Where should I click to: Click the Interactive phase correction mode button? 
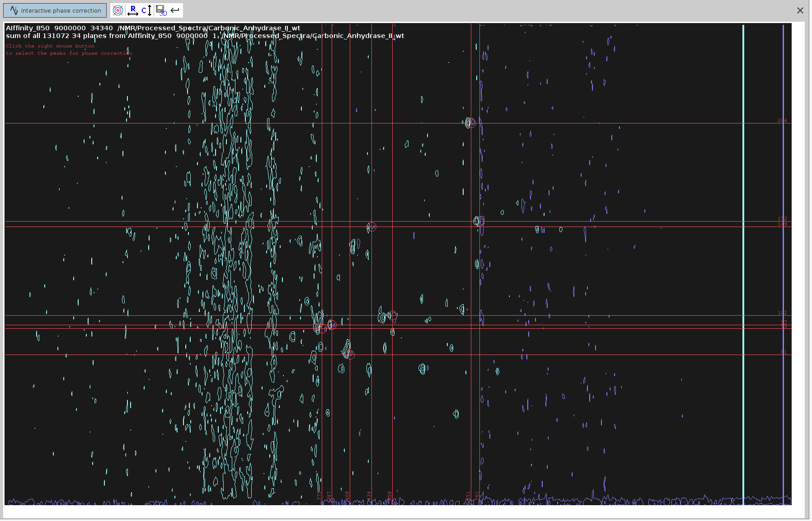(55, 10)
